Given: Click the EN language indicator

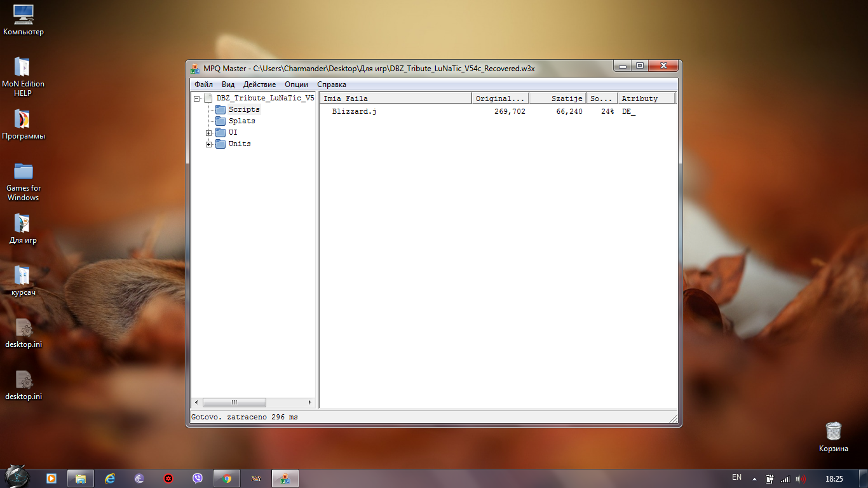Looking at the screenshot, I should [736, 477].
